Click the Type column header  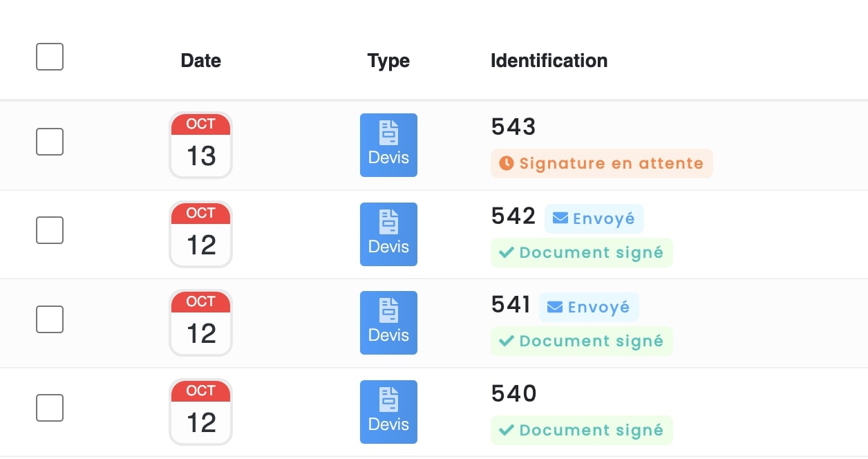tap(388, 61)
